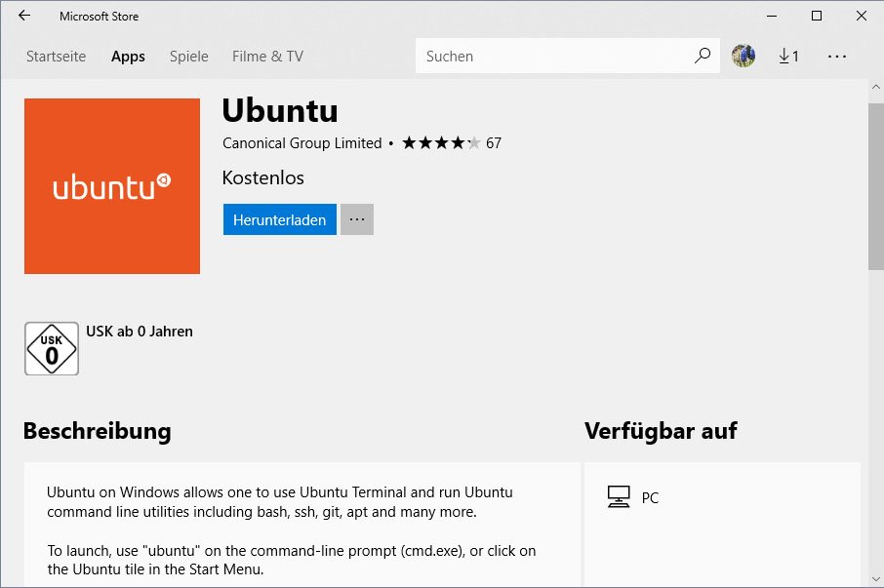Open the account profile picture

(x=743, y=56)
